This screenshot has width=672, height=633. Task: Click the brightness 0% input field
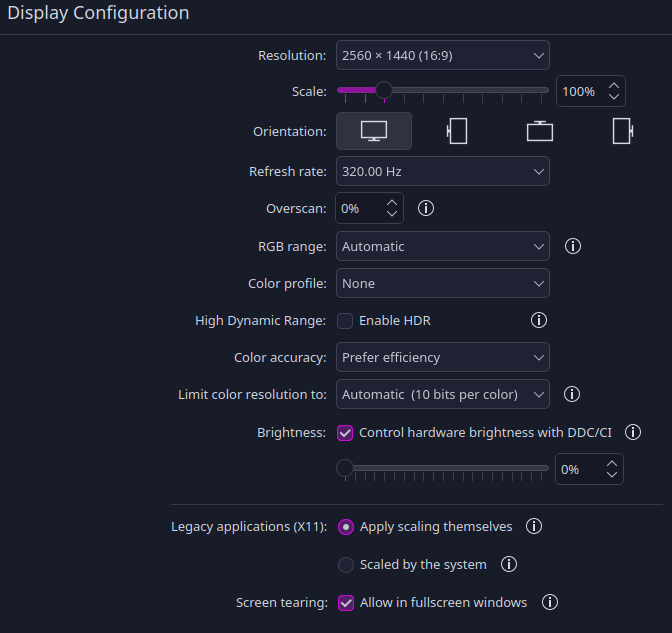589,469
